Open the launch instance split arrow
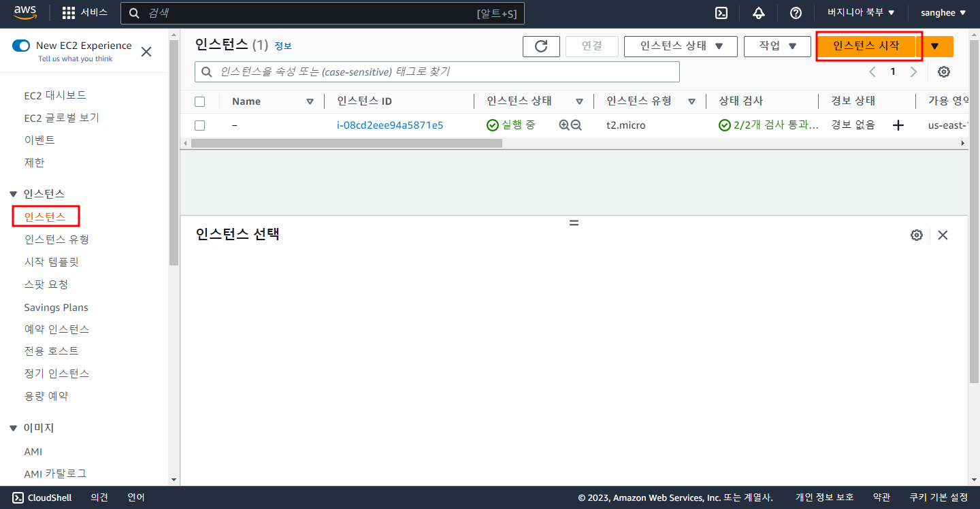The width and height of the screenshot is (980, 509). click(935, 46)
